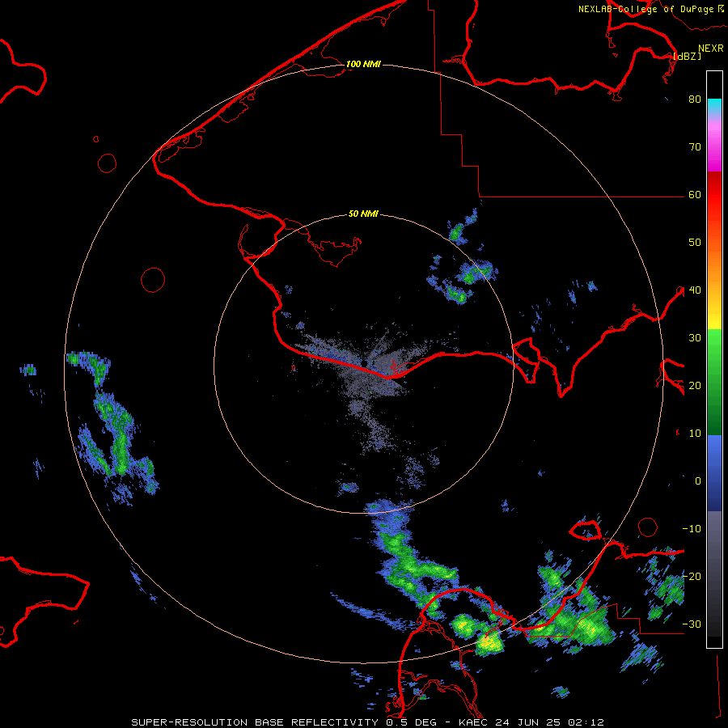Viewport: 728px width, 728px height.
Task: Click the 40 value on the dBZ scale
Action: [695, 290]
